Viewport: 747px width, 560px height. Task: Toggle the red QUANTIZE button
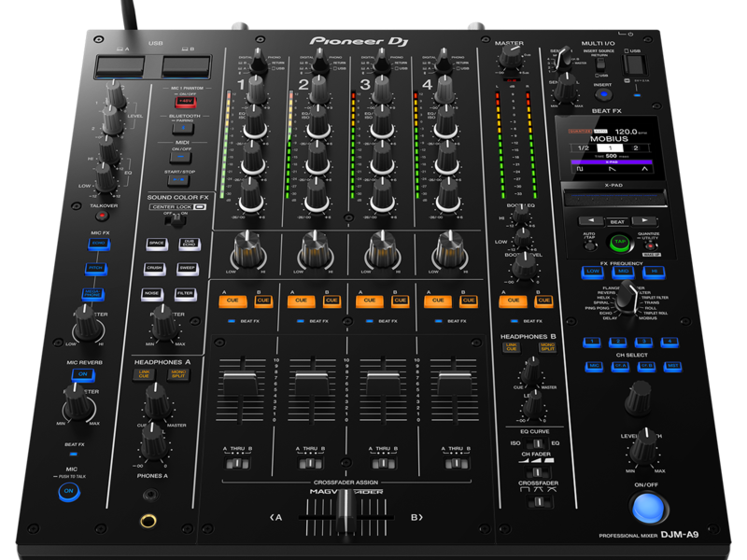coord(650,245)
